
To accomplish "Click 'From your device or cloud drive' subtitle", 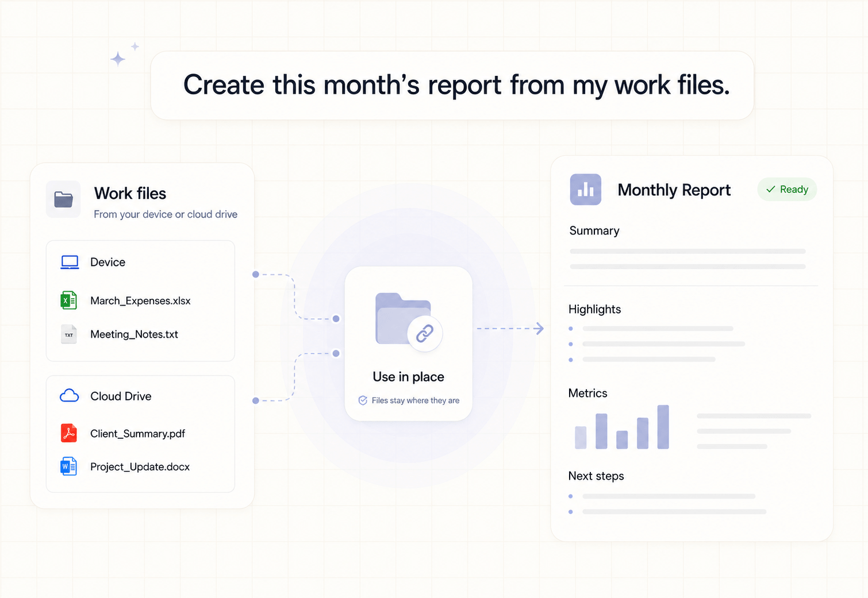I will click(166, 214).
